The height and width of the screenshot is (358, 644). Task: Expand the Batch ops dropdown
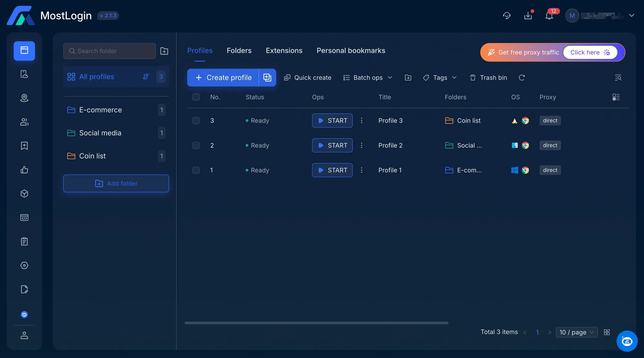368,77
